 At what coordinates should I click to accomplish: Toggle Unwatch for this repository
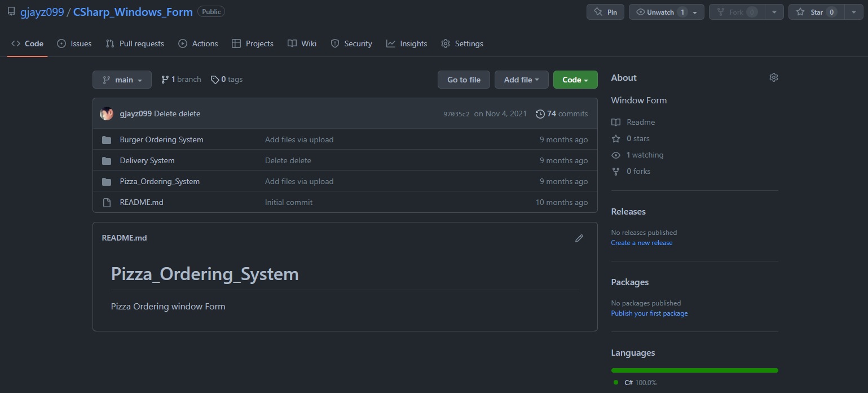click(660, 12)
